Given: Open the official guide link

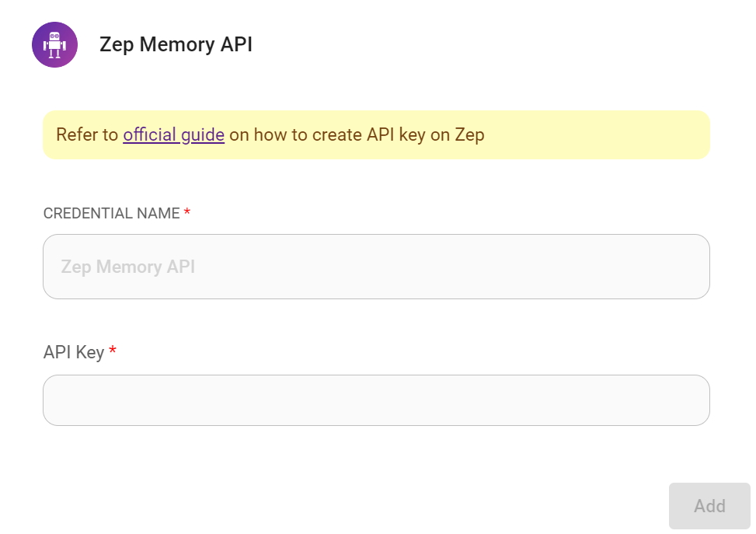Looking at the screenshot, I should (x=173, y=134).
